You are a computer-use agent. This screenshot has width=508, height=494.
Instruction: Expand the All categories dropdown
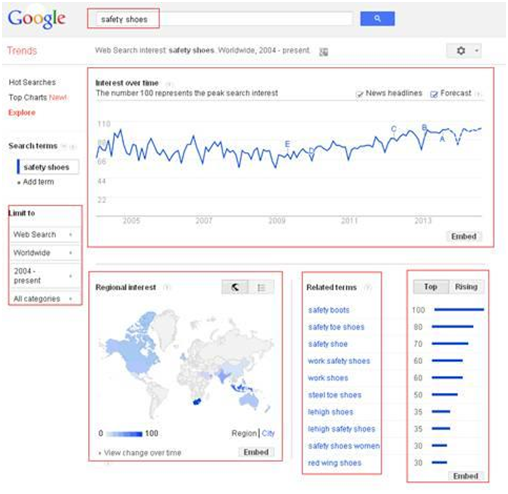[x=43, y=299]
